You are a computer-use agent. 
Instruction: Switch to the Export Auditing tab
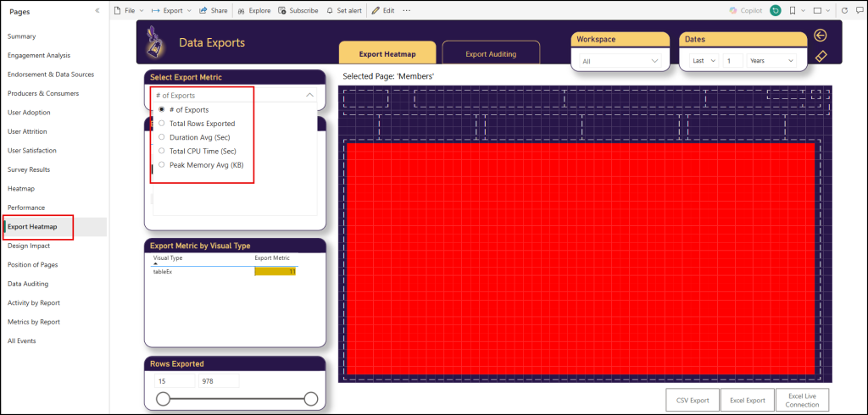click(x=491, y=54)
